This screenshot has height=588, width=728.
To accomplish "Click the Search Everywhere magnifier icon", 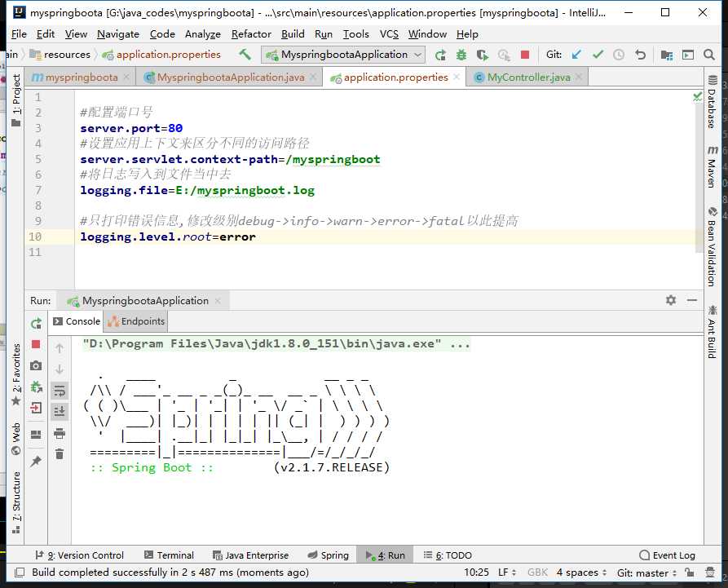I will tap(709, 55).
